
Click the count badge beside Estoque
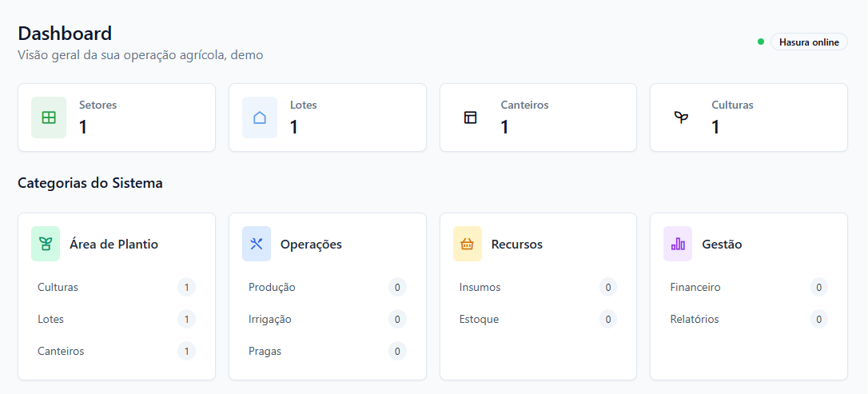click(x=607, y=320)
